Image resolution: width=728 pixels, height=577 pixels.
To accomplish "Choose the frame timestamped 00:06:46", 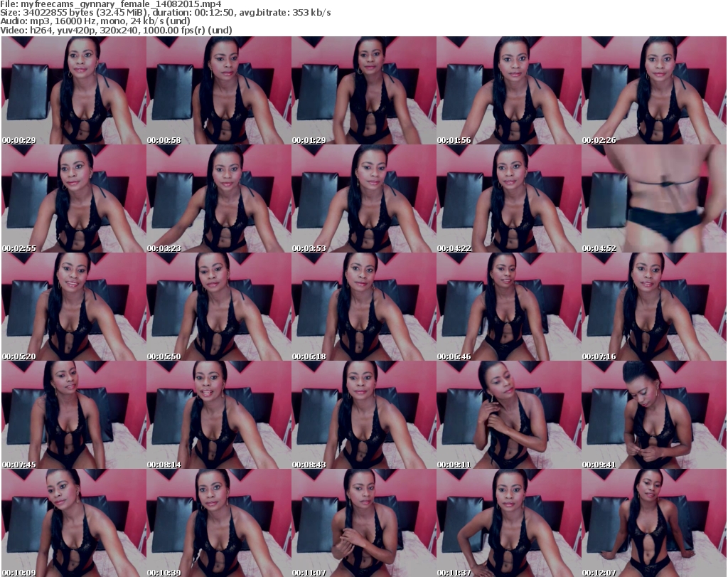I will [x=509, y=307].
